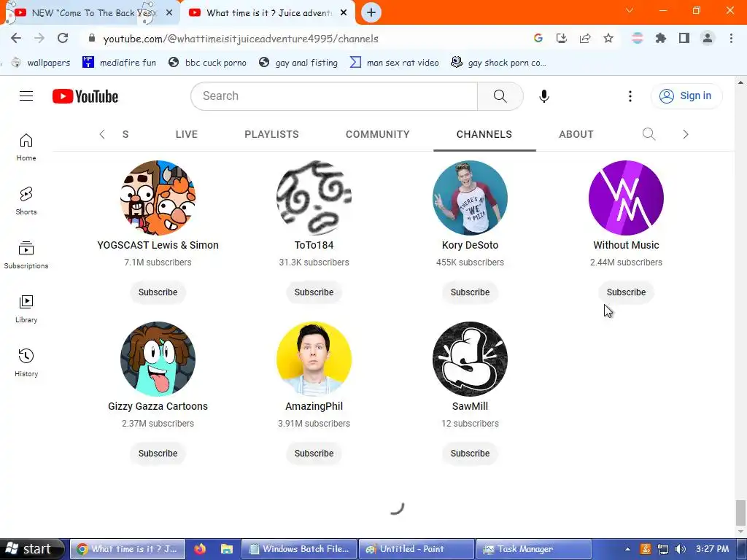The height and width of the screenshot is (560, 747).
Task: Click the Windows start button
Action: tap(31, 549)
